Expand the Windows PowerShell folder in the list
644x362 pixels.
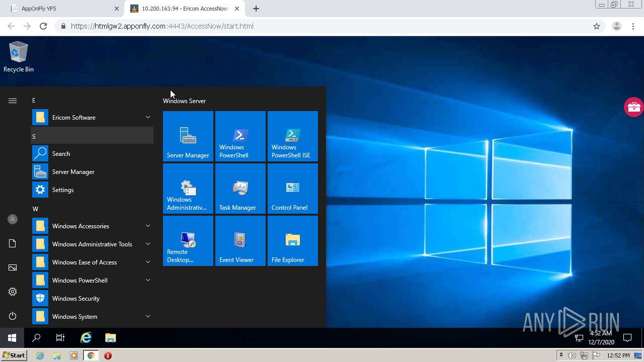point(93,281)
